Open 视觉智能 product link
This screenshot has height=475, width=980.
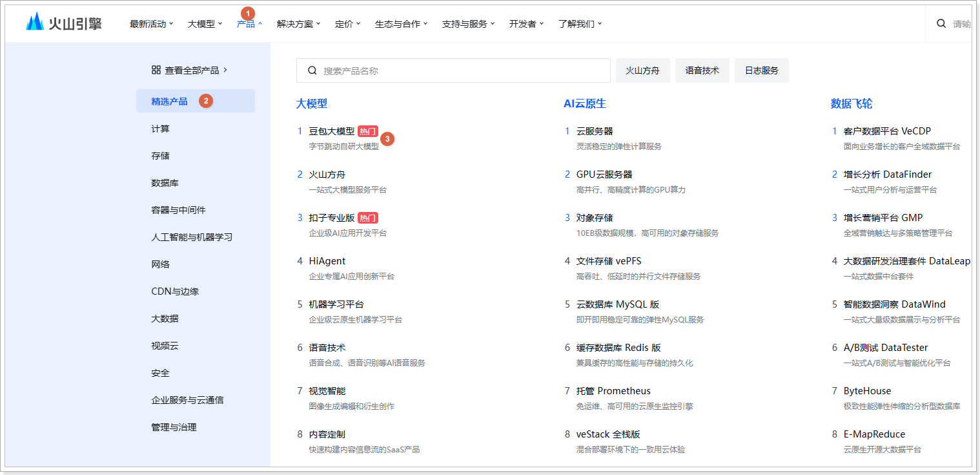pyautogui.click(x=327, y=391)
